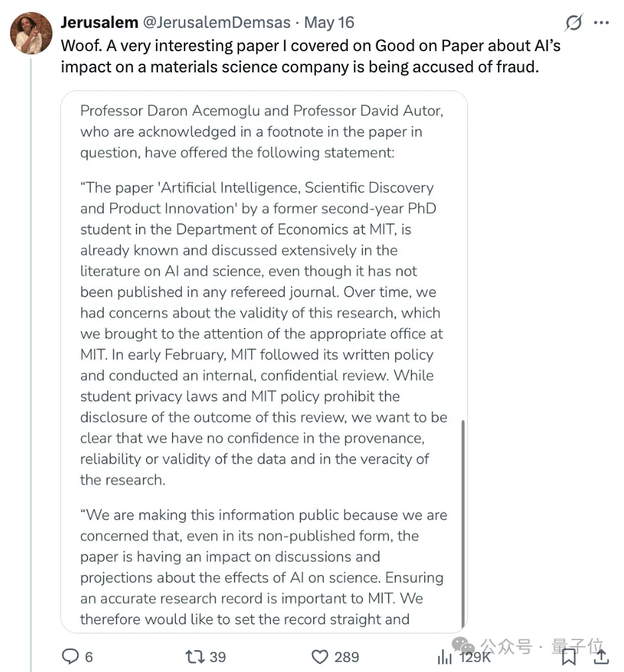
Task: Click the May 16 post date
Action: tap(329, 23)
